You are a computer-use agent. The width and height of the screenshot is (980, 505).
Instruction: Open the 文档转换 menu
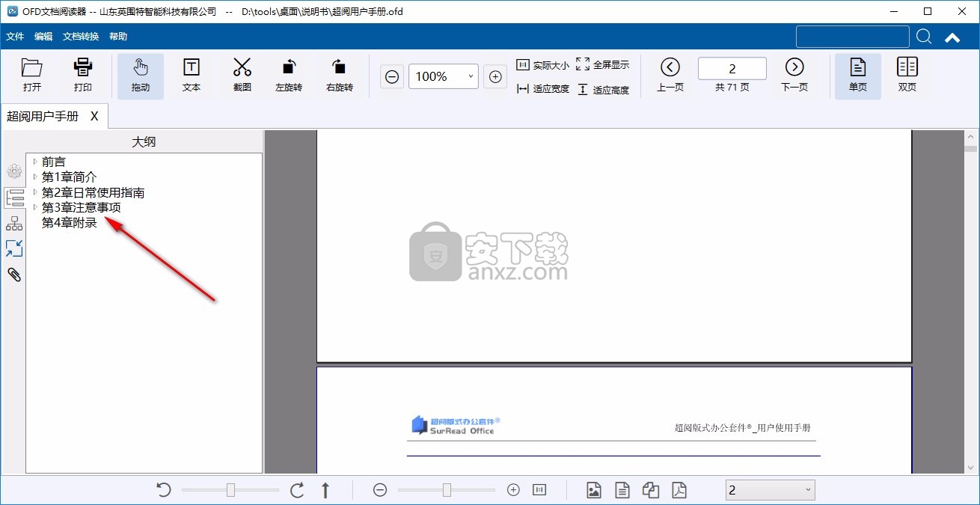tap(81, 37)
